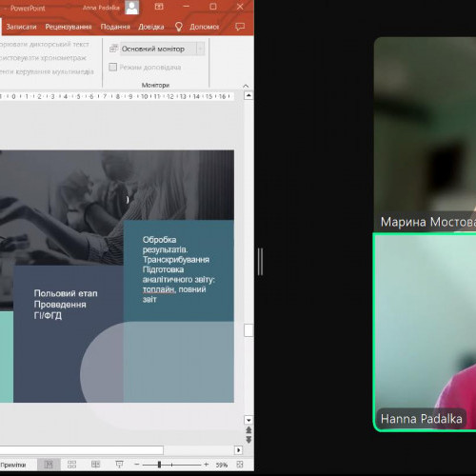Click the zoom slider handle
Viewport: 476px width, 476px height.
coord(159,465)
